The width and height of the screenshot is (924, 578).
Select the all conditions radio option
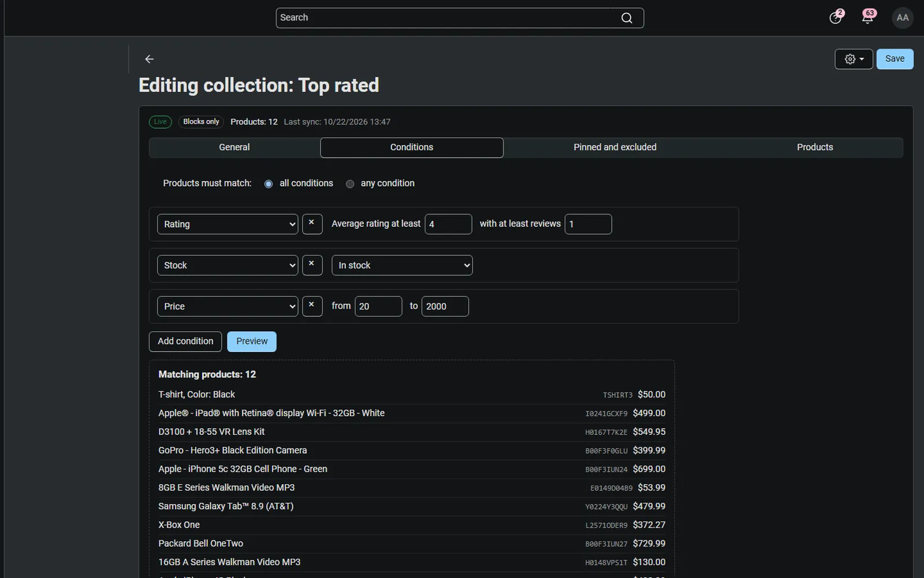(x=269, y=184)
